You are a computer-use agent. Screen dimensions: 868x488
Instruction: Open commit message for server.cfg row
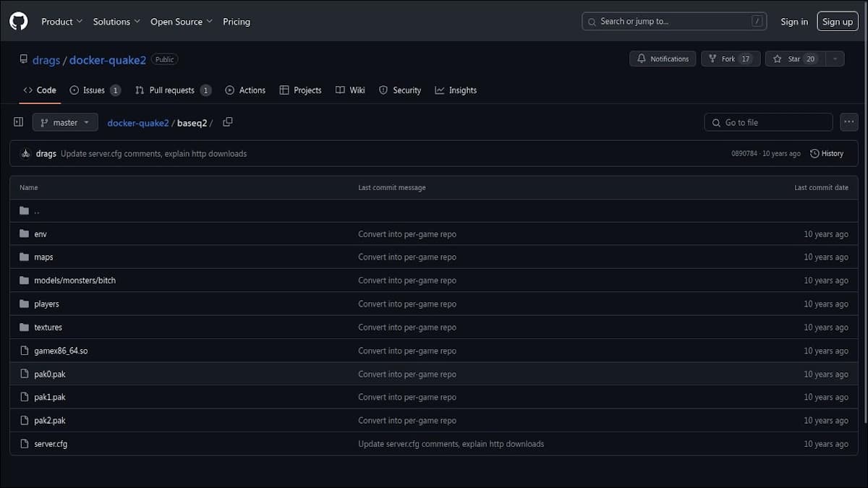[x=451, y=444]
